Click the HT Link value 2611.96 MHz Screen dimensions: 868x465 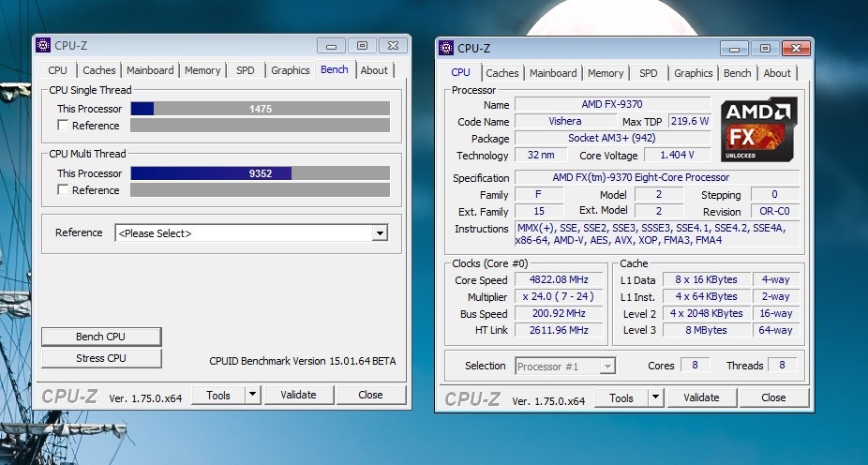(559, 330)
